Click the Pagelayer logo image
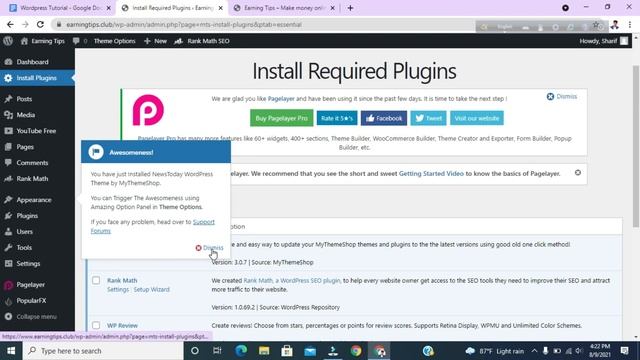 tap(148, 110)
